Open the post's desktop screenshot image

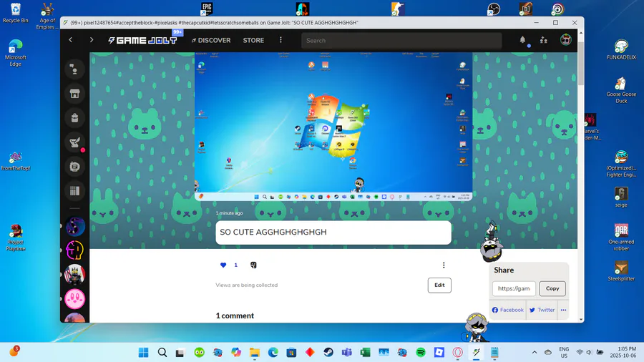pos(333,127)
